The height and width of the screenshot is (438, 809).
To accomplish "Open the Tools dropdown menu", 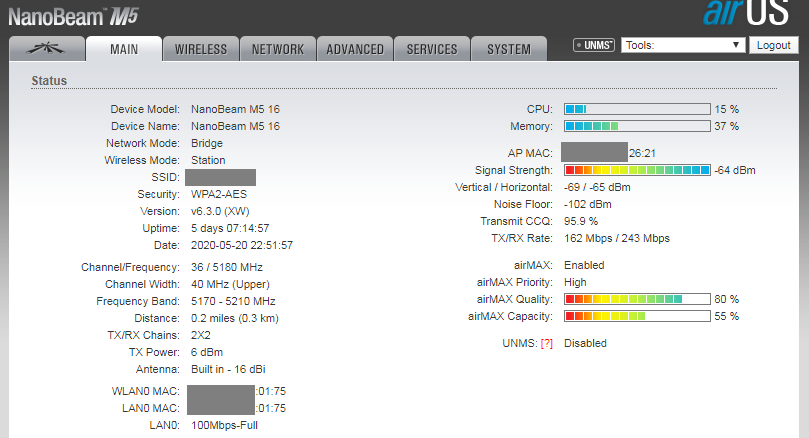I will coord(683,45).
